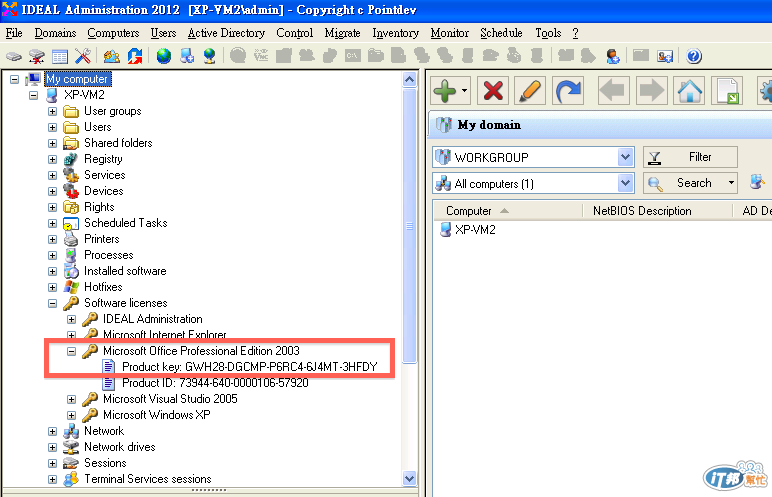Expand the Installed software node
772x497 pixels.
tap(52, 271)
